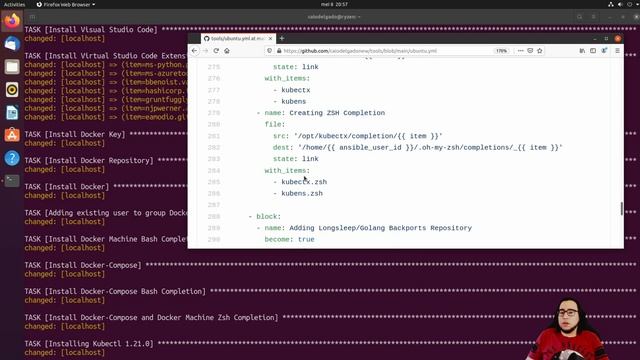This screenshot has height=360, width=640.
Task: Click the 'kubens.zsh' list item
Action: tap(302, 193)
